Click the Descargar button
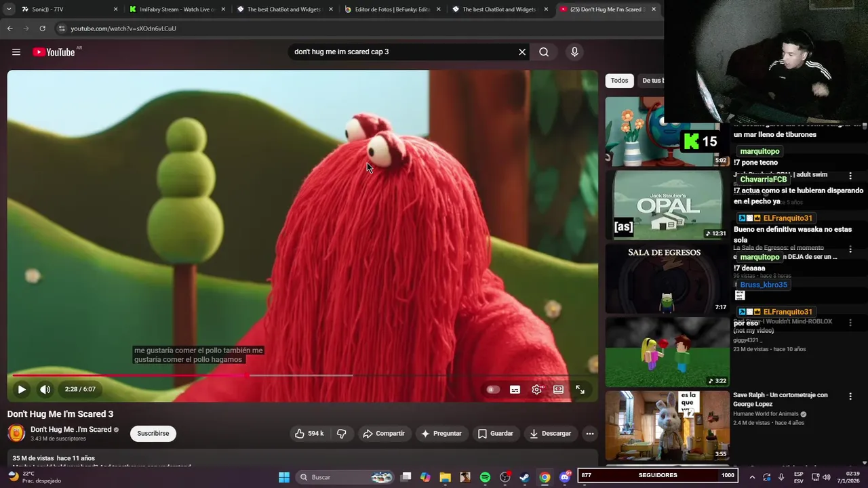This screenshot has width=868, height=488. (550, 434)
